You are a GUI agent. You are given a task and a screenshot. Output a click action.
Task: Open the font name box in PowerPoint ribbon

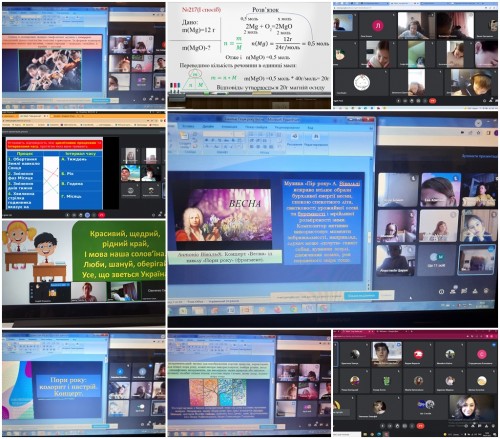218,134
